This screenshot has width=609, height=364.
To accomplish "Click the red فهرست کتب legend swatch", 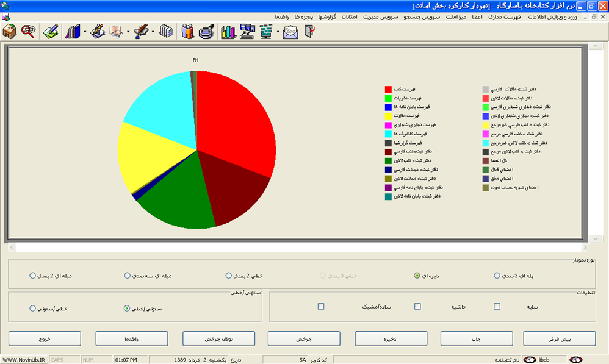I will pyautogui.click(x=388, y=90).
